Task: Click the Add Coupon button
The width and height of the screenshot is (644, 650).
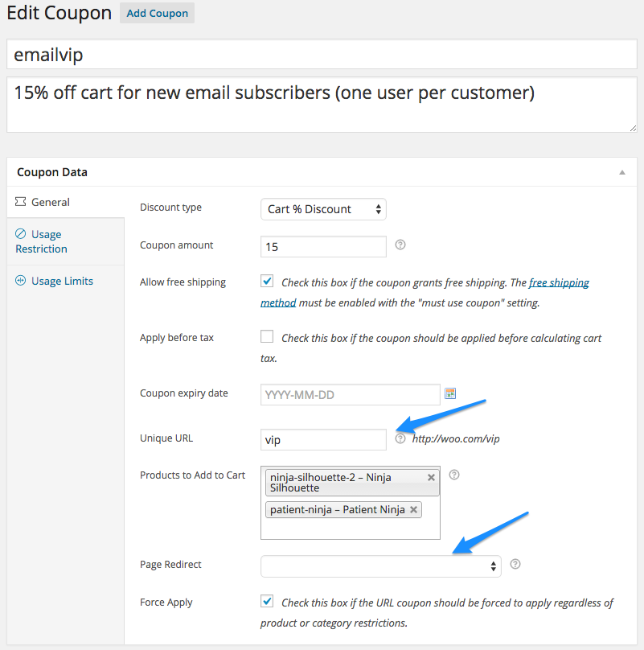Action: coord(157,13)
